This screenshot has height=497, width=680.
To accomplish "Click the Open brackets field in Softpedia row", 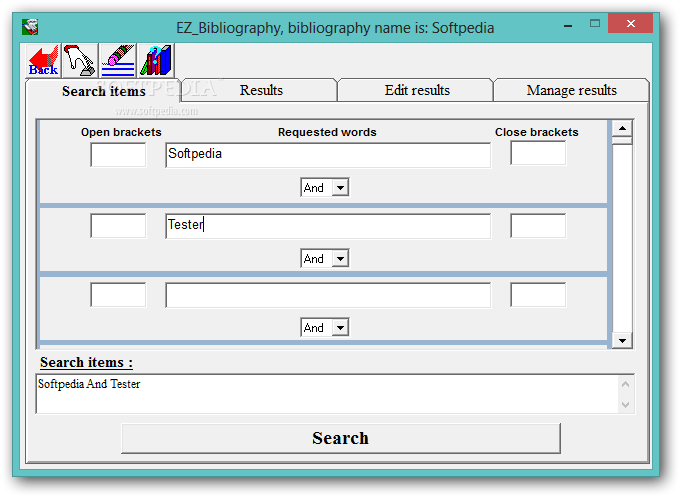I will pyautogui.click(x=118, y=155).
